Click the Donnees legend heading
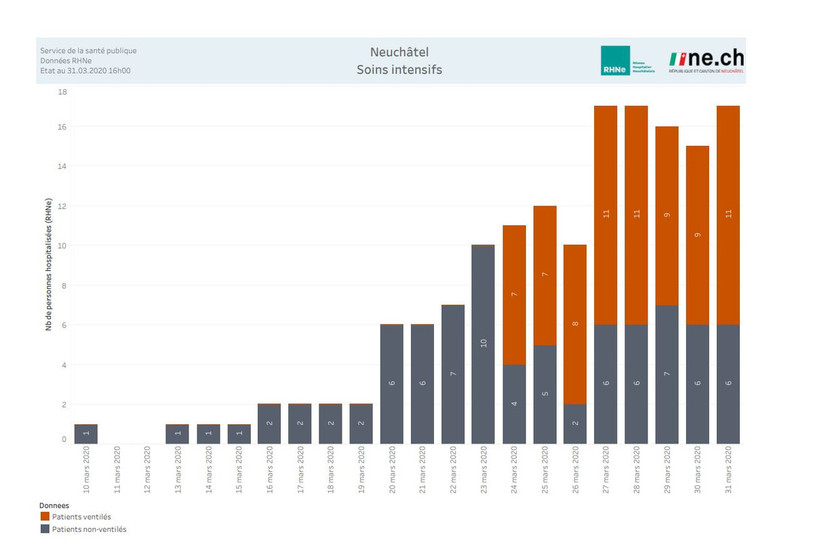The height and width of the screenshot is (555, 813). [x=54, y=505]
